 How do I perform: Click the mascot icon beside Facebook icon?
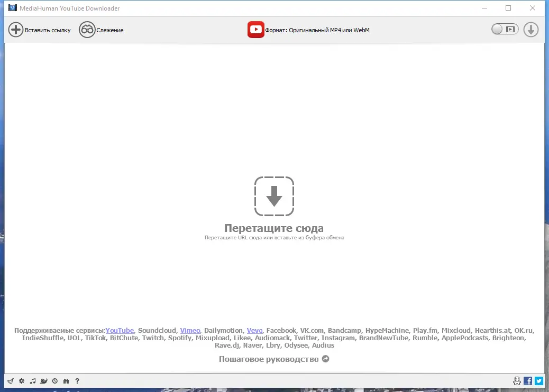click(x=517, y=381)
